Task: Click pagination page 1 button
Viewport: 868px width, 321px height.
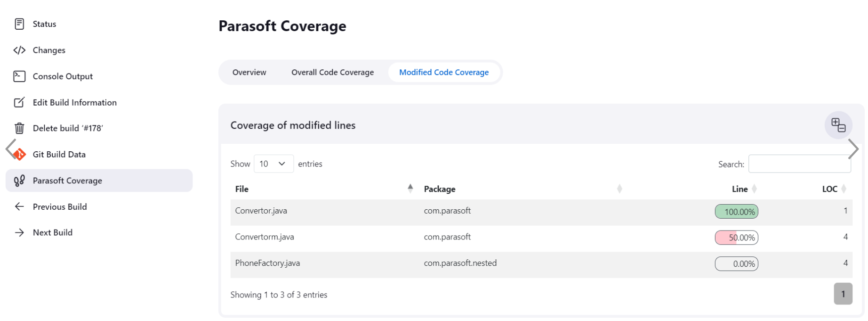Action: pos(843,294)
